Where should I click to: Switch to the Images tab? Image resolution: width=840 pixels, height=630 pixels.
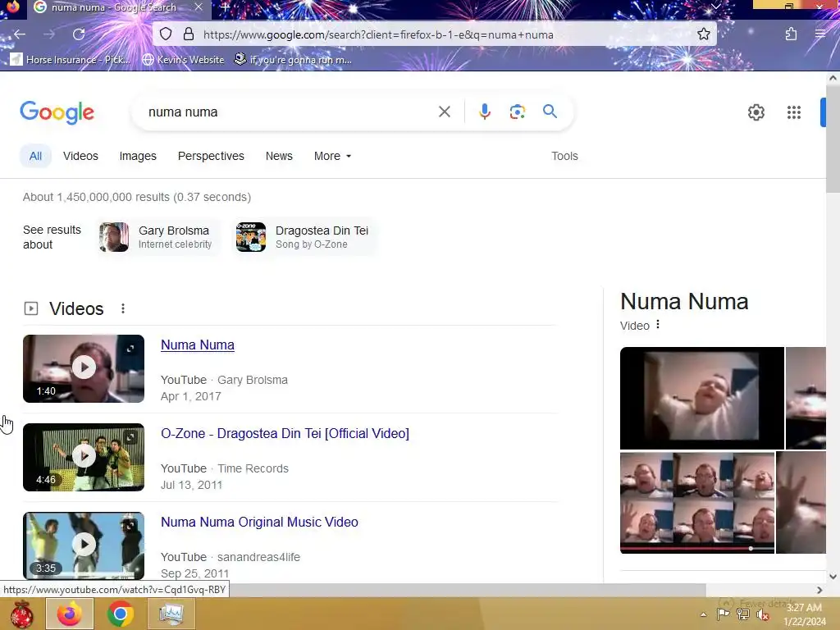coord(138,156)
